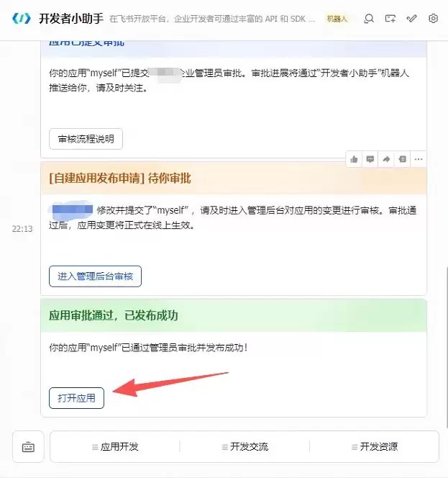
Task: Forward message with the arrow icon
Action: tap(386, 159)
